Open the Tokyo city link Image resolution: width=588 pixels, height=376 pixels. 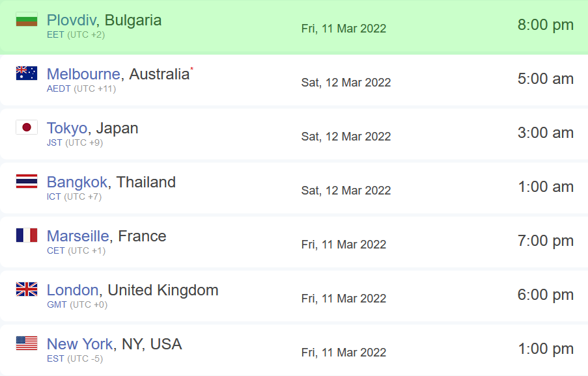tap(67, 128)
